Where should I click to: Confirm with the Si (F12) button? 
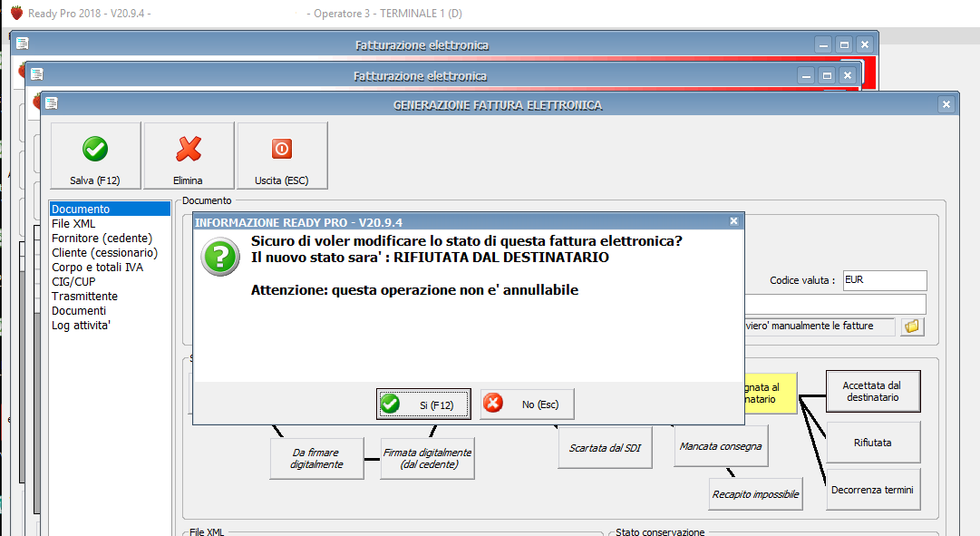pos(423,404)
